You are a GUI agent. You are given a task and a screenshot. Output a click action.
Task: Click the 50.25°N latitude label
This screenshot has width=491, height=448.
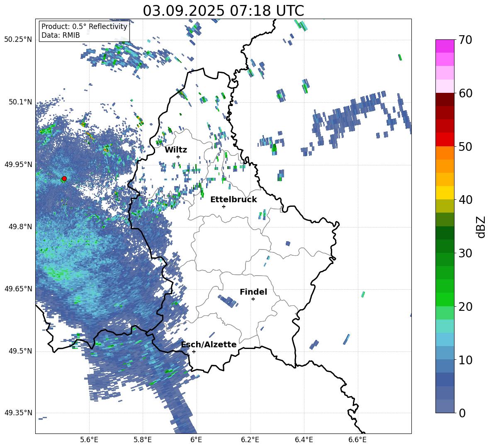pos(18,40)
